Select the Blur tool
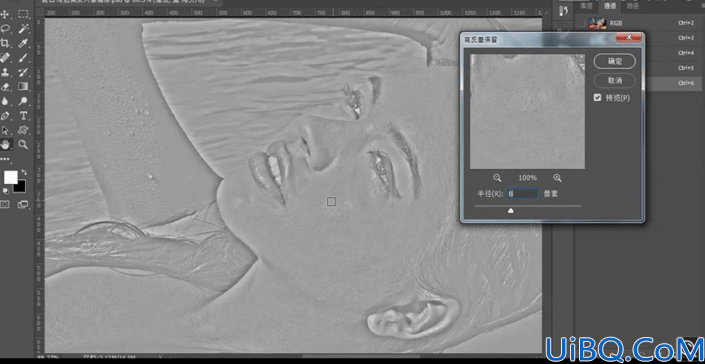Image resolution: width=705 pixels, height=364 pixels. click(5, 101)
